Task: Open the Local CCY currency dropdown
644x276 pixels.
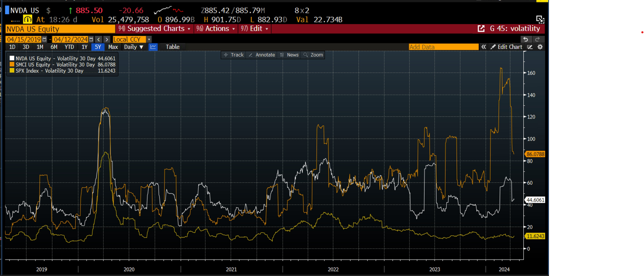Action: click(x=132, y=39)
